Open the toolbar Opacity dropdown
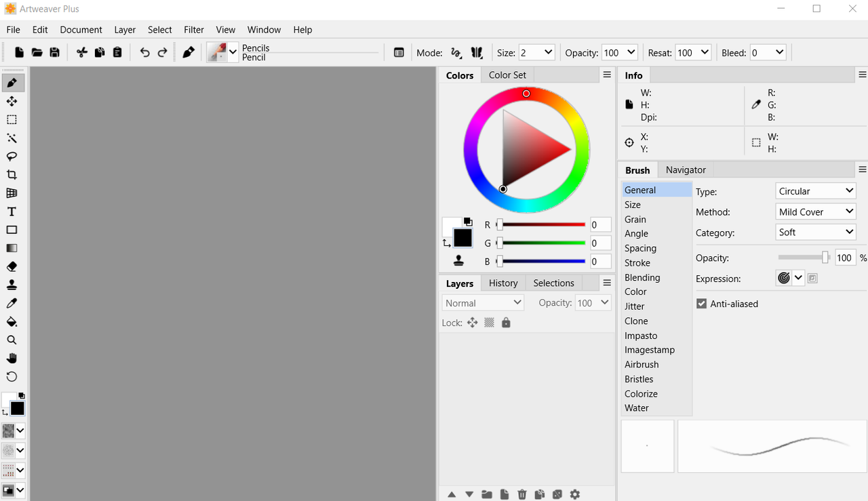 [x=631, y=52]
